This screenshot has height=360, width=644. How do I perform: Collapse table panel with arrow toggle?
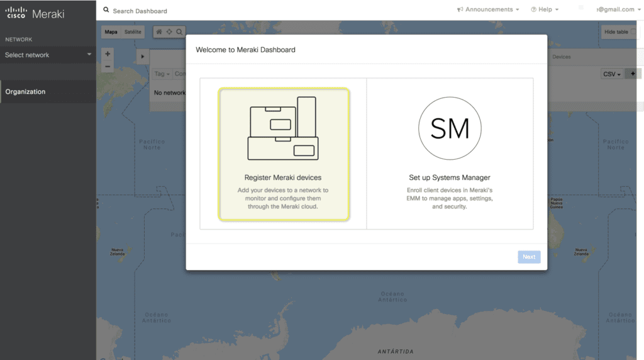click(143, 56)
